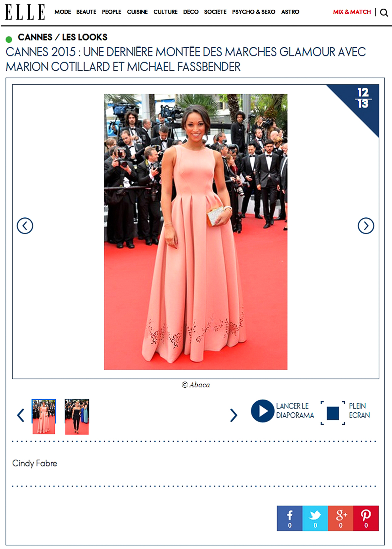Advance thumbnail strip with right chevron
This screenshot has width=392, height=549.
[x=234, y=415]
